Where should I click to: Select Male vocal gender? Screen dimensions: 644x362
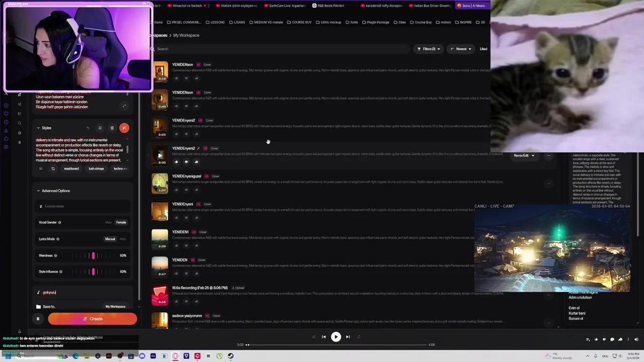(108, 222)
